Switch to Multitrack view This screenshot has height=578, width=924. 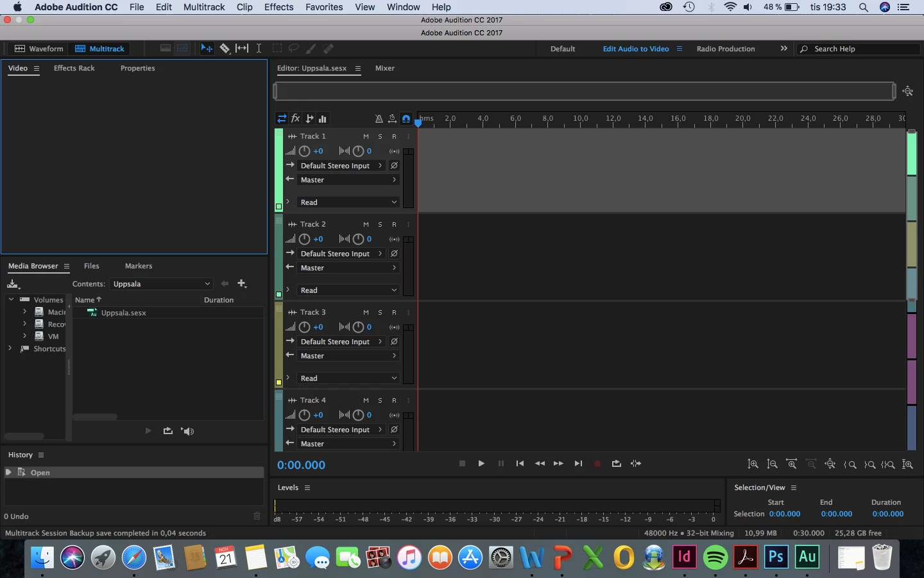pos(99,49)
